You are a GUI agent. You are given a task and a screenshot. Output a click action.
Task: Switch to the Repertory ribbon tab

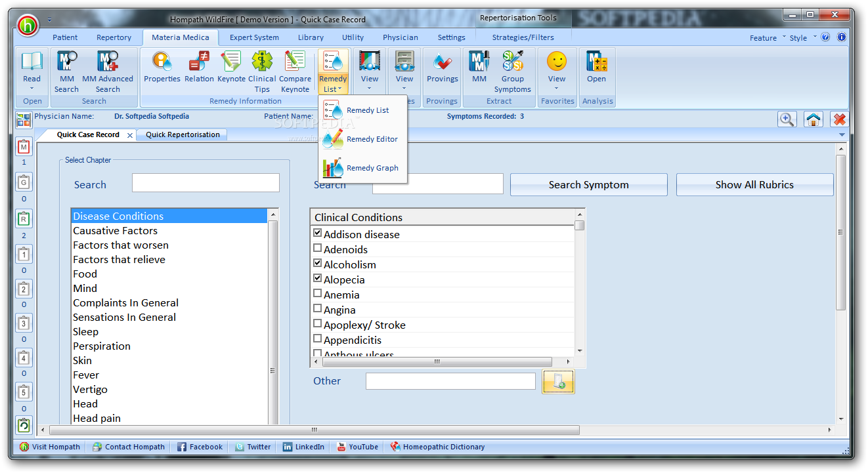tap(114, 37)
